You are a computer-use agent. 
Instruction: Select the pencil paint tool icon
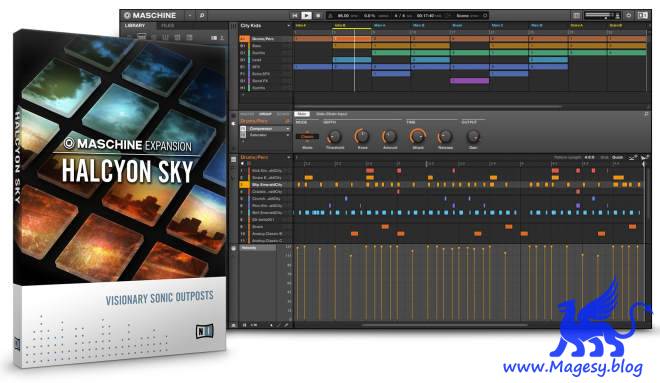coord(286,325)
